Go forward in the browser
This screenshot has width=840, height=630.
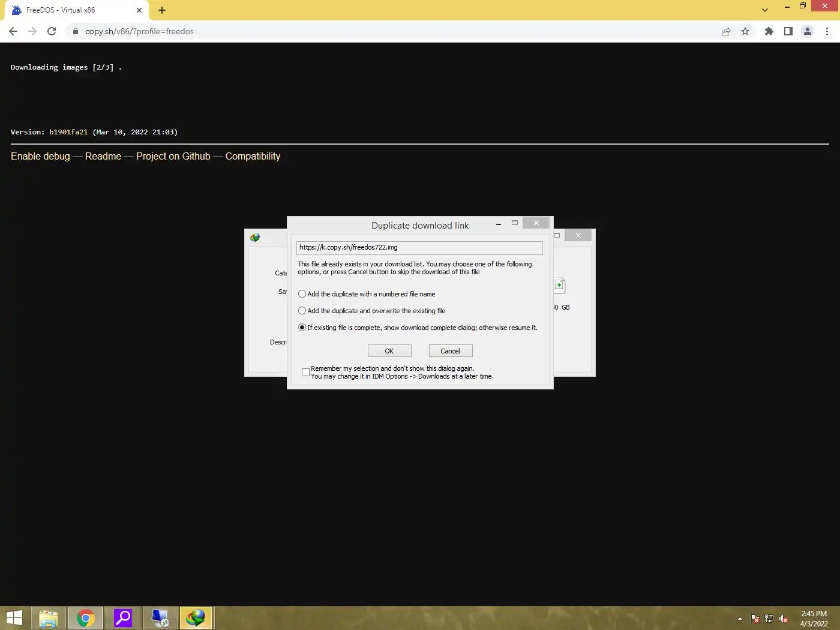click(x=32, y=31)
